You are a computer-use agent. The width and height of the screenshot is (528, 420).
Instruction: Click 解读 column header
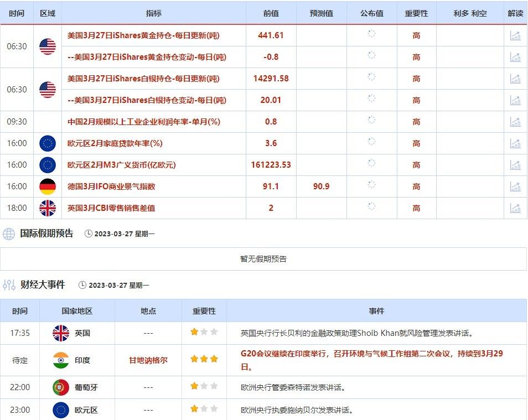[x=515, y=13]
